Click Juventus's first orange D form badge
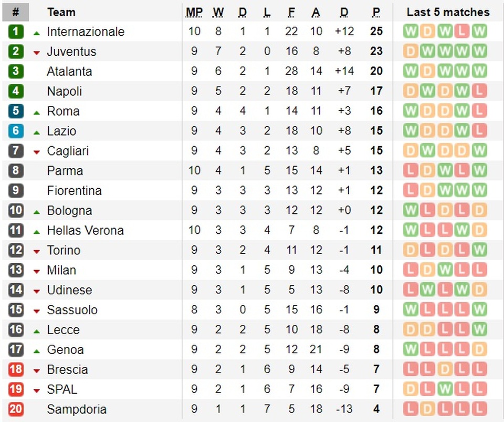This screenshot has height=422, width=504. click(x=411, y=52)
